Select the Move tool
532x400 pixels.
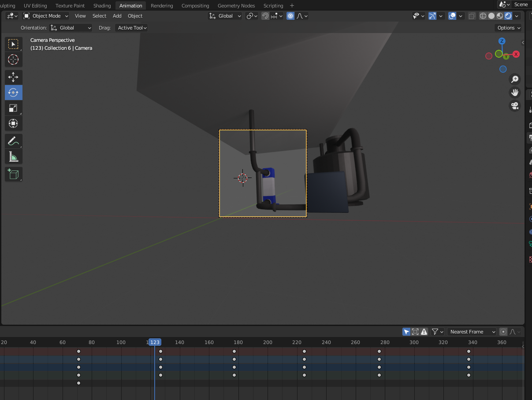[x=13, y=77]
